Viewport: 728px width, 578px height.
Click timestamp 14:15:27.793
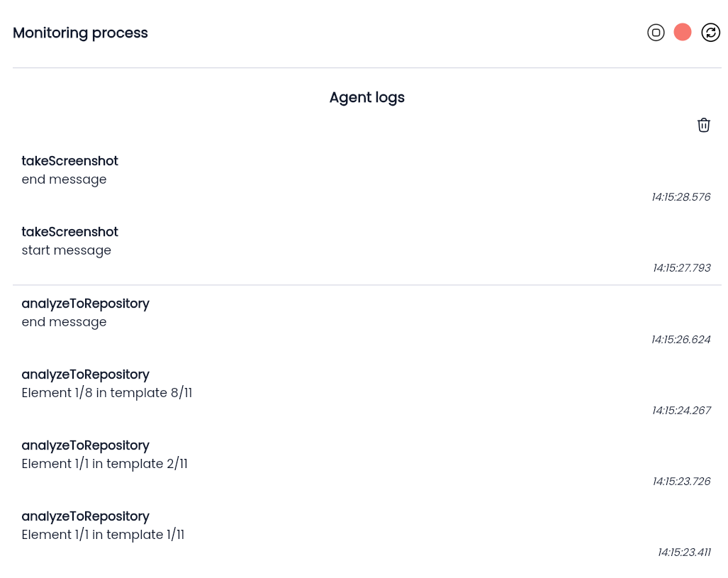coord(682,268)
